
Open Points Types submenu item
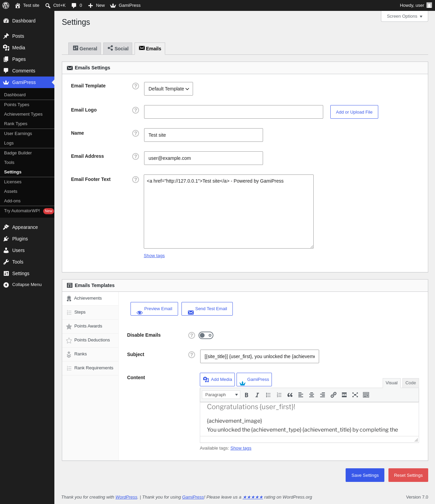[27, 105]
